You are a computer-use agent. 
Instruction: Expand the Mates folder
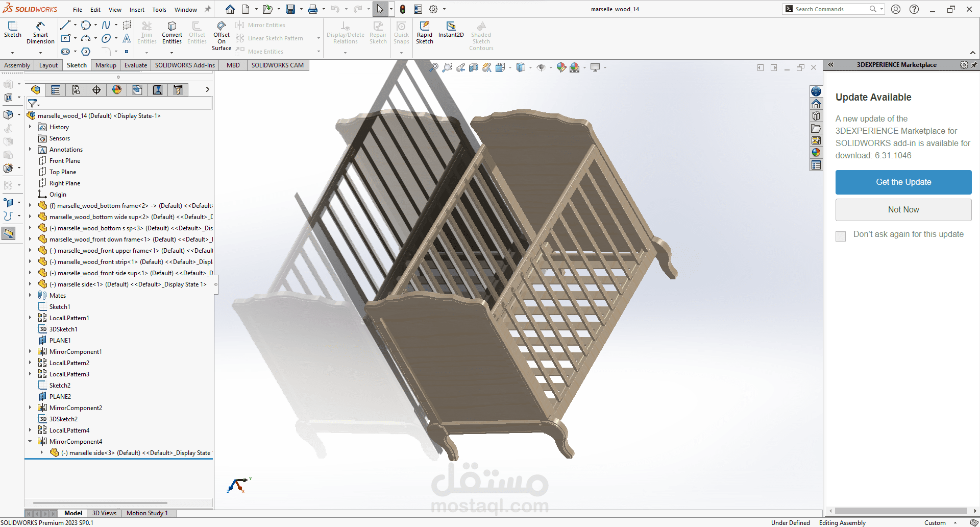click(x=30, y=296)
